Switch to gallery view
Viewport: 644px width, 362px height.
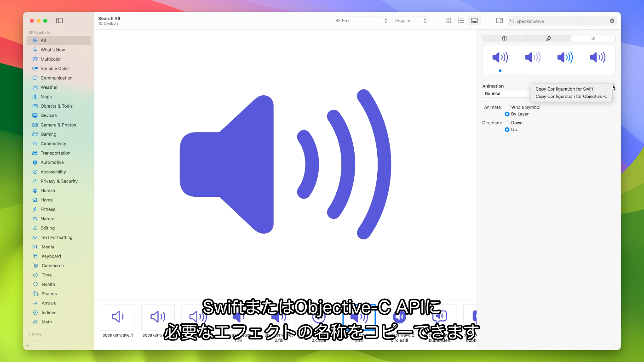point(474,21)
